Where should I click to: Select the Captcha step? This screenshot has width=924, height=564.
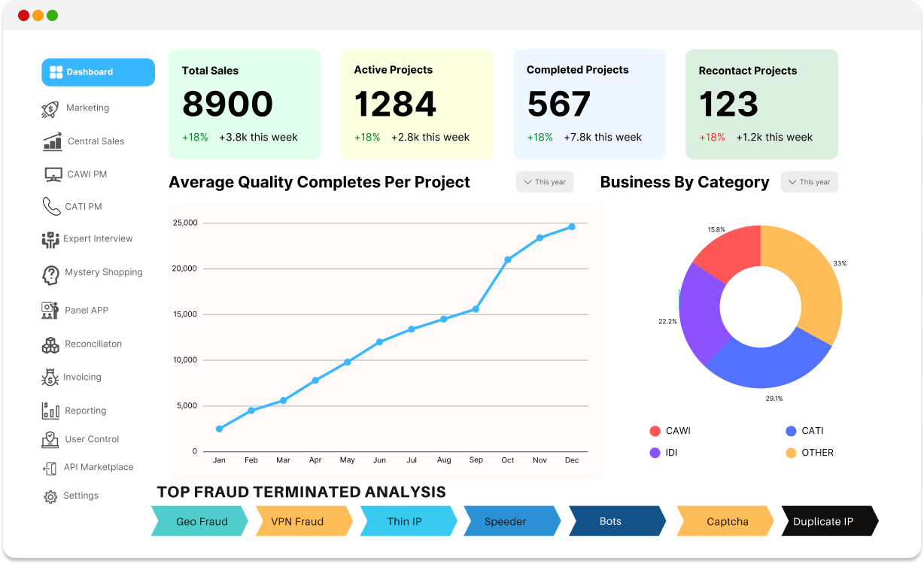click(x=725, y=521)
